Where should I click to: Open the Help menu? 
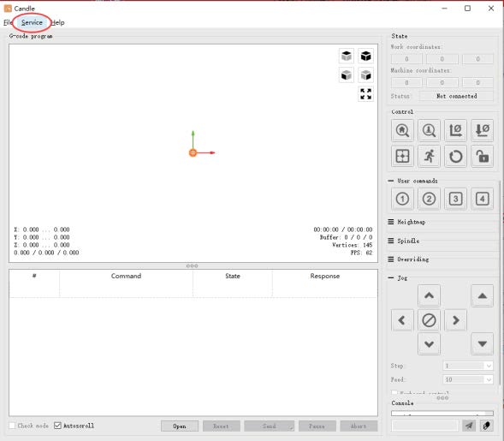pos(58,22)
